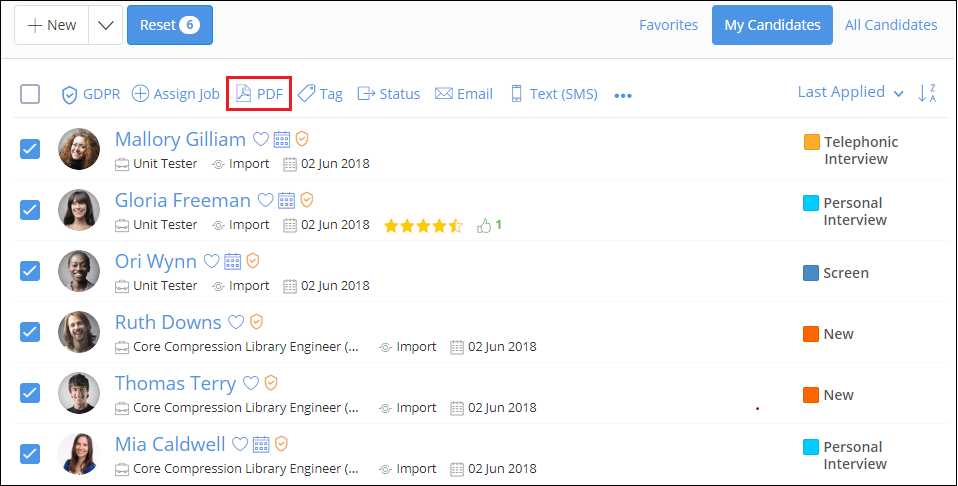Image resolution: width=958 pixels, height=486 pixels.
Task: Switch to the Favorites tab
Action: [668, 25]
